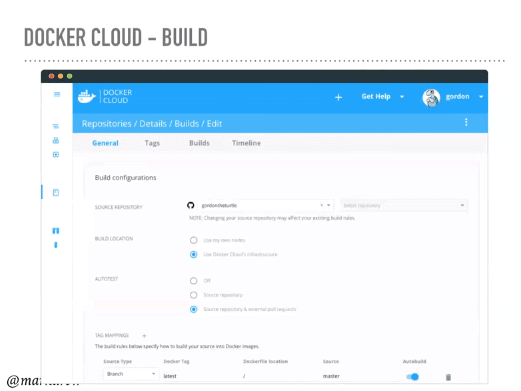Image resolution: width=521 pixels, height=391 pixels.
Task: Click the yellow window minimize dot
Action: (x=60, y=76)
